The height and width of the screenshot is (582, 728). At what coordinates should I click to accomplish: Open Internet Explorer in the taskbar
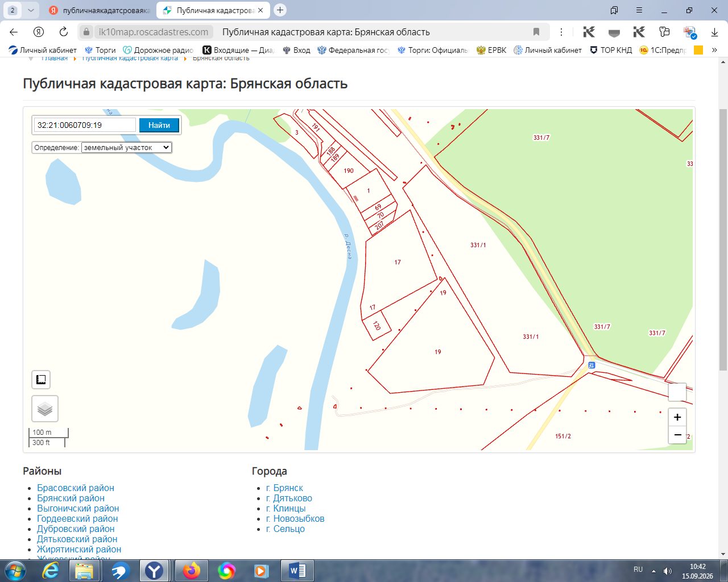pos(51,571)
